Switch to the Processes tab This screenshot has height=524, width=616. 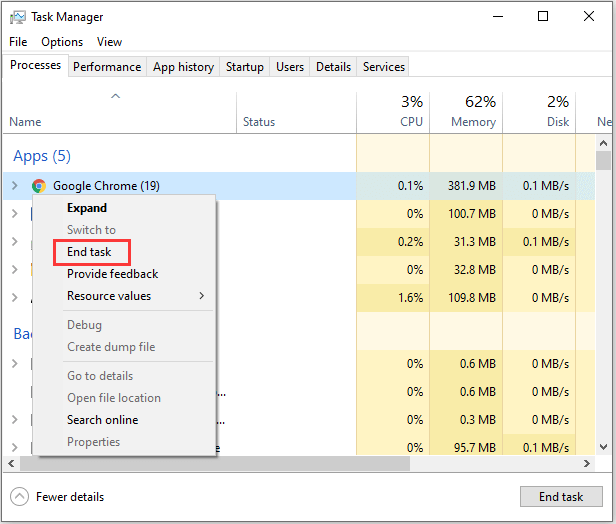pyautogui.click(x=35, y=65)
